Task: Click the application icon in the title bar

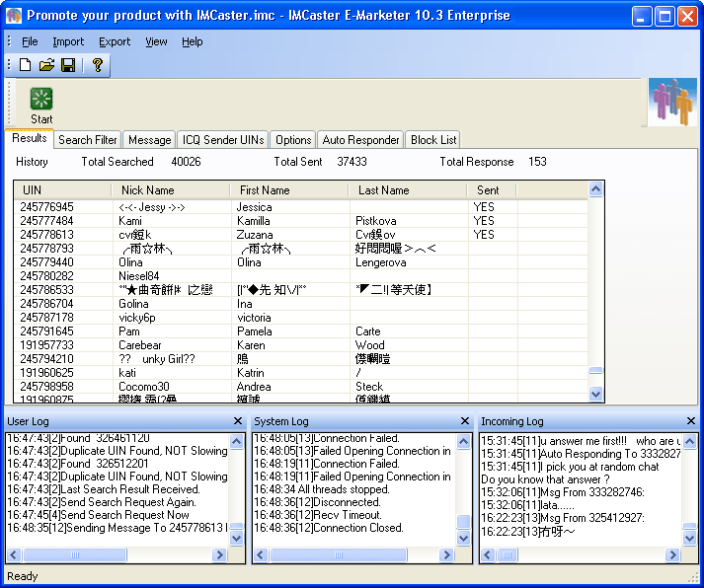Action: 14,16
